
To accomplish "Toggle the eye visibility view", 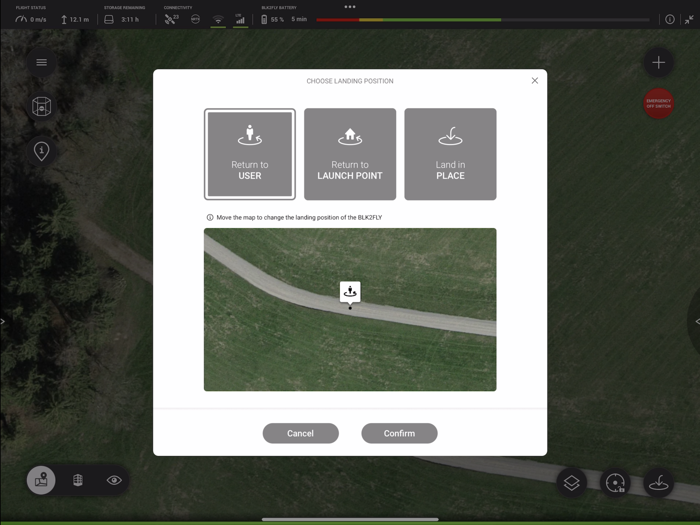I will (114, 480).
